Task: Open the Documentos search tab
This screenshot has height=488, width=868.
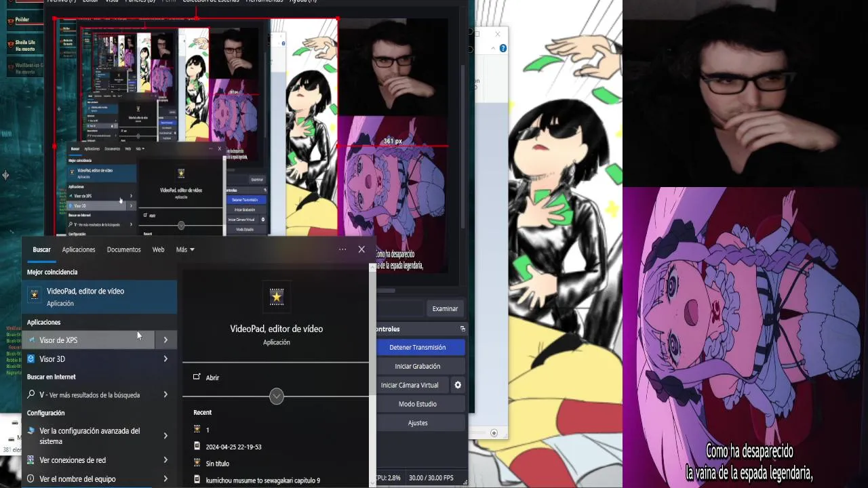Action: (123, 249)
